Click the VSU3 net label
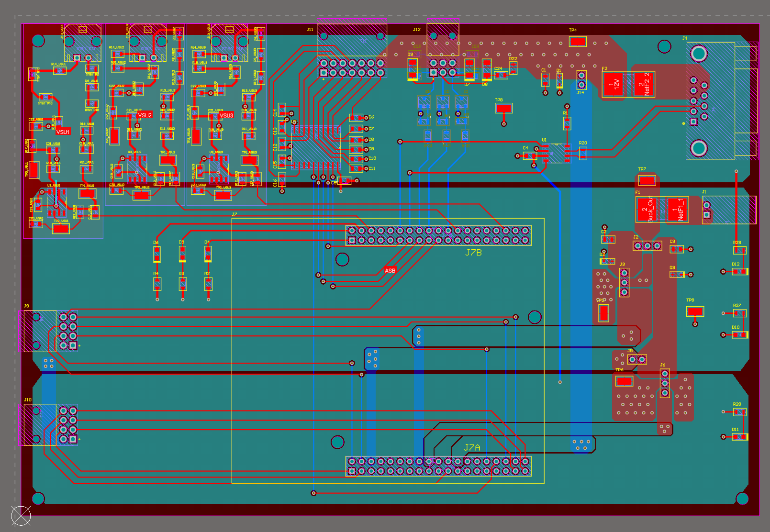This screenshot has height=532, width=770. (x=226, y=115)
